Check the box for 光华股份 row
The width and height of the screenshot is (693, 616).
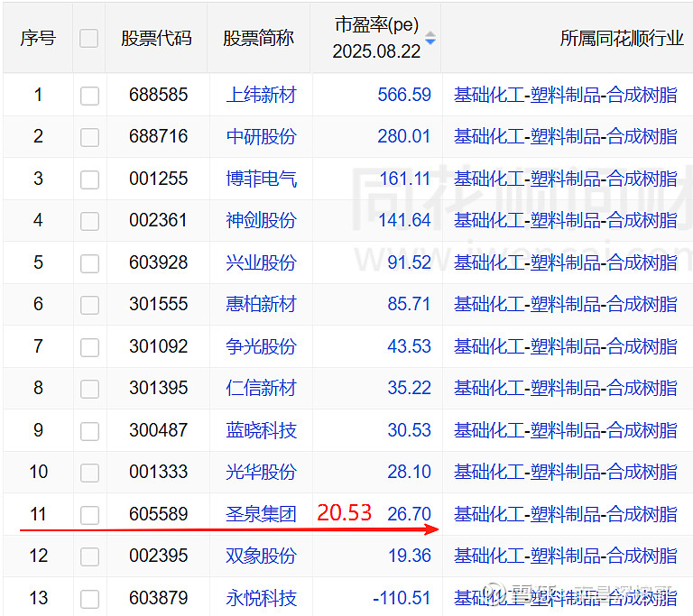(89, 473)
